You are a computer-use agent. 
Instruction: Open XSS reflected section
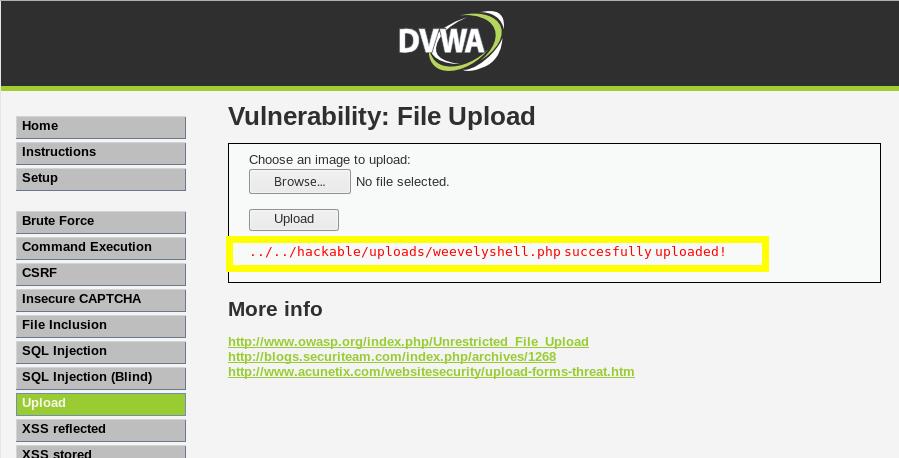pos(101,430)
